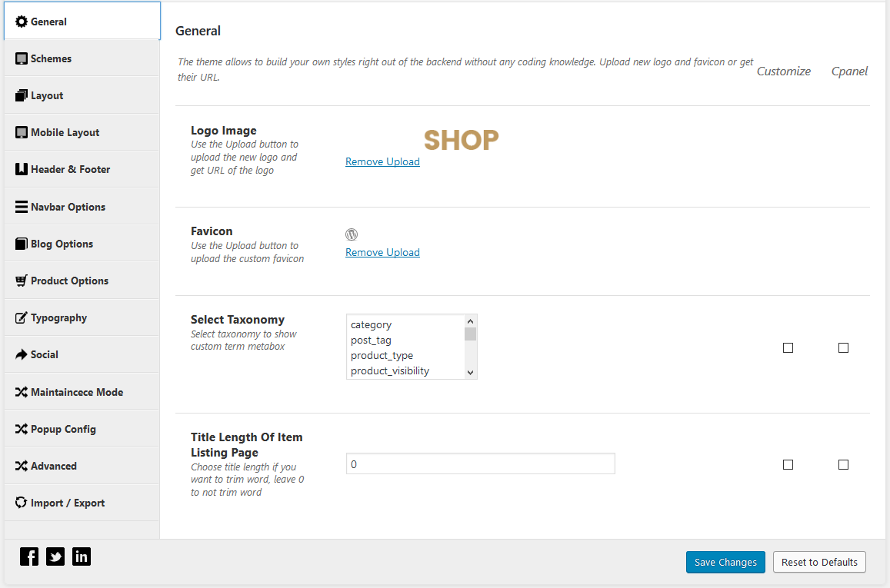Switch to the Import / Export tab
Image resolution: width=890 pixels, height=588 pixels.
68,503
